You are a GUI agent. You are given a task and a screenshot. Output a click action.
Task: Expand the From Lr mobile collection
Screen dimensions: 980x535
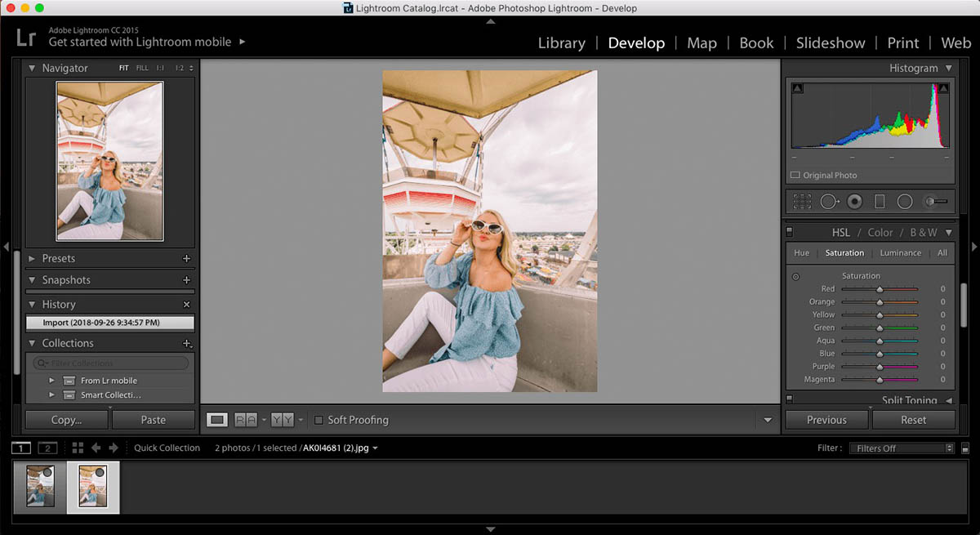click(x=51, y=380)
